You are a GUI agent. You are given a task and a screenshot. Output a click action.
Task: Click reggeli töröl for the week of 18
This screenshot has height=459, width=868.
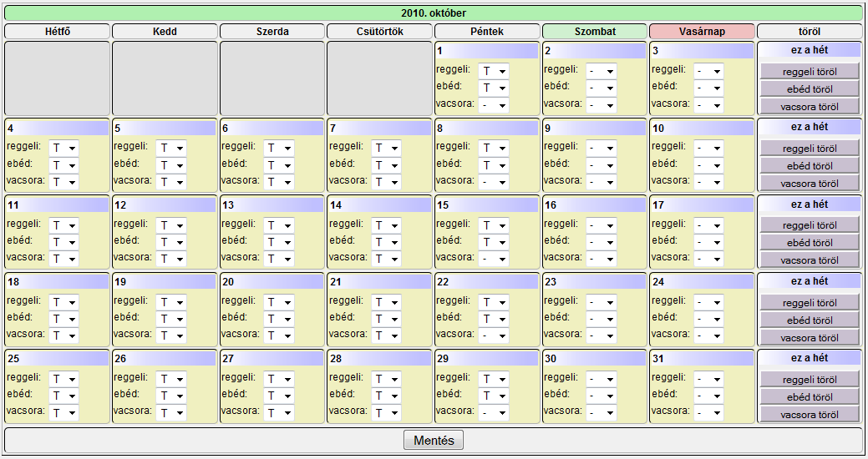(x=810, y=302)
